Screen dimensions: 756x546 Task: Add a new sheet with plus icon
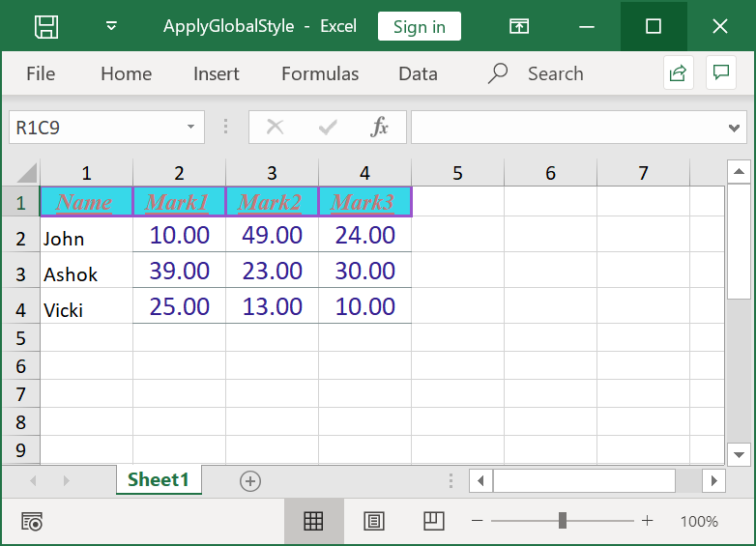250,480
